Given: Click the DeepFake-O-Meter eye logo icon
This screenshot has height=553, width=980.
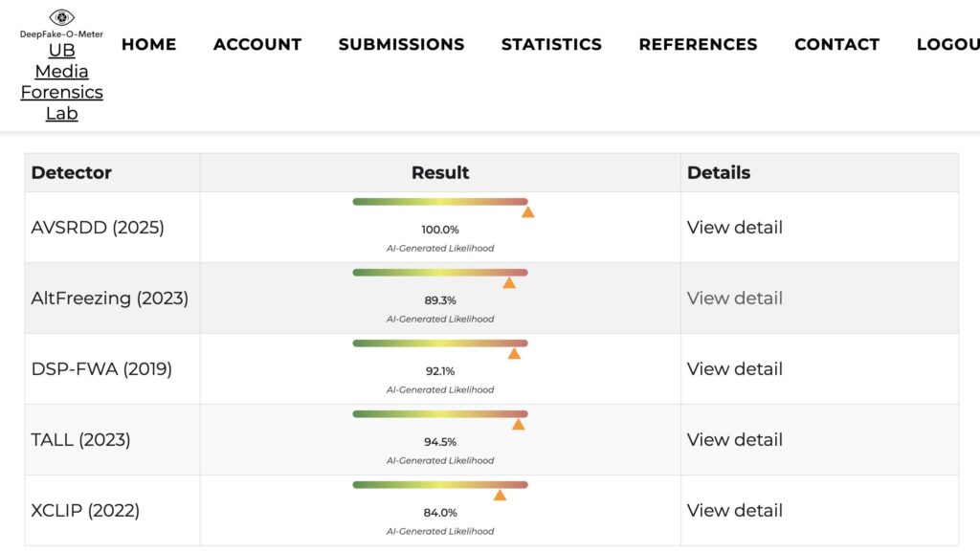Looking at the screenshot, I should pos(61,17).
